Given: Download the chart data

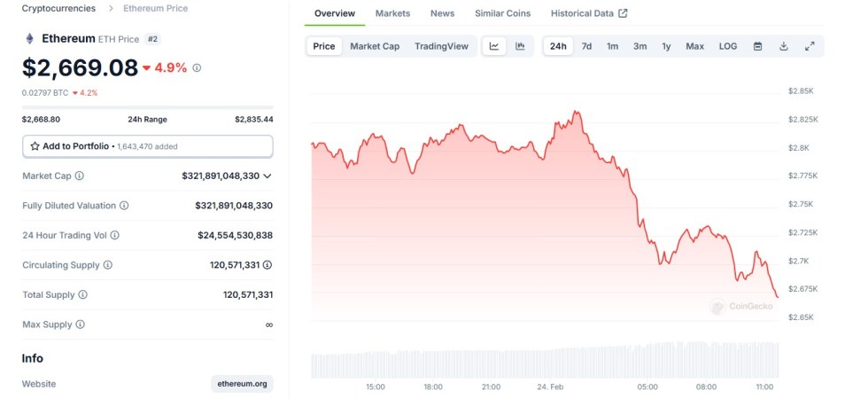Looking at the screenshot, I should (x=784, y=46).
